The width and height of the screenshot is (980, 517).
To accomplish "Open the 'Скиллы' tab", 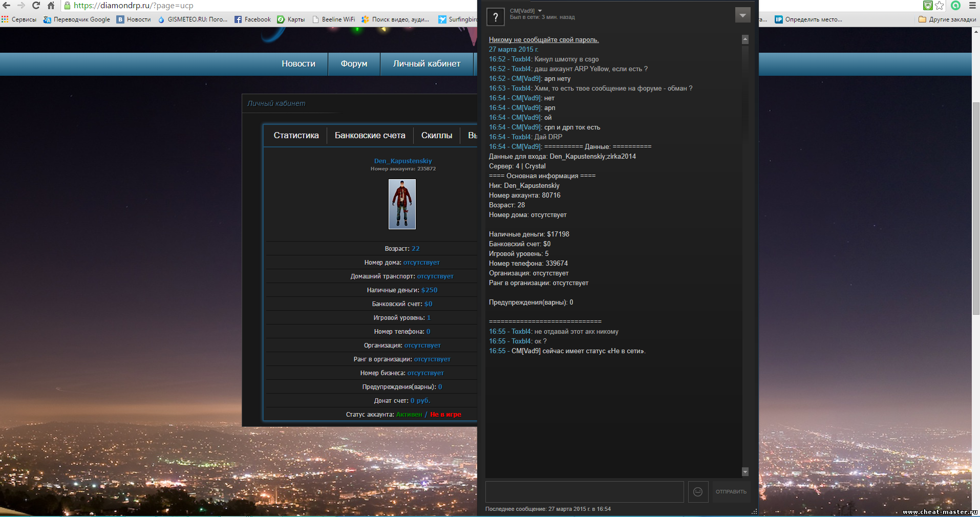I will click(x=436, y=136).
